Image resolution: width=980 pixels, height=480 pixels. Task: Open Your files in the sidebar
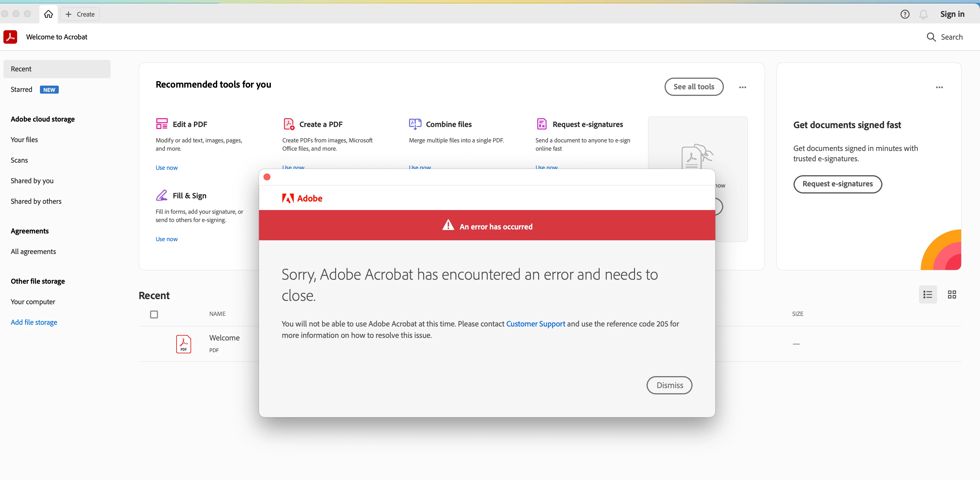(x=24, y=140)
